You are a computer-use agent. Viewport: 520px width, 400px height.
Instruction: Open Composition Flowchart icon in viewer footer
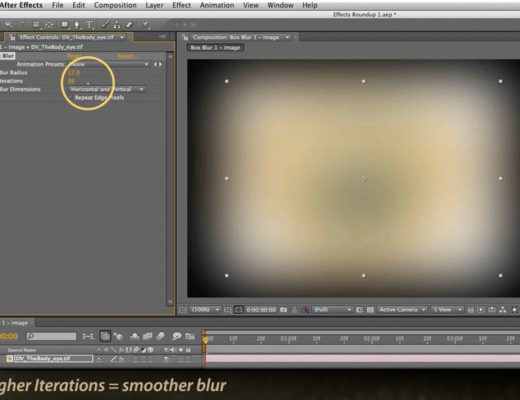click(502, 310)
